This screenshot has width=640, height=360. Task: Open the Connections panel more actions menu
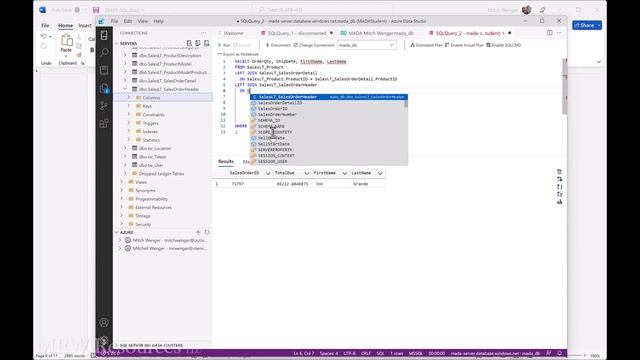[204, 33]
